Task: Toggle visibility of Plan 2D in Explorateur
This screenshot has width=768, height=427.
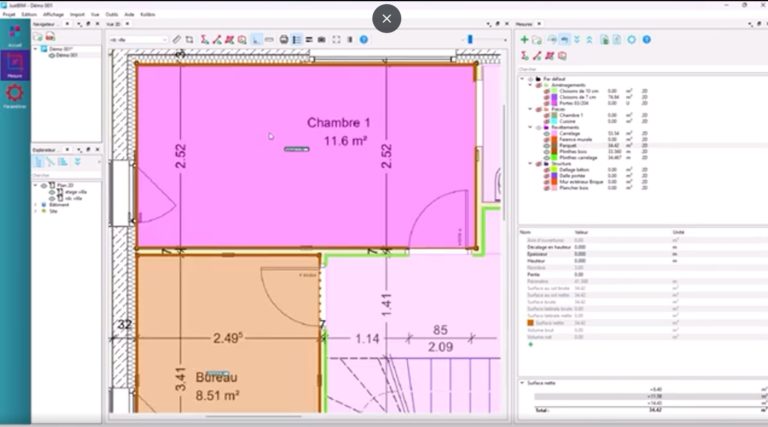Action: tap(45, 185)
